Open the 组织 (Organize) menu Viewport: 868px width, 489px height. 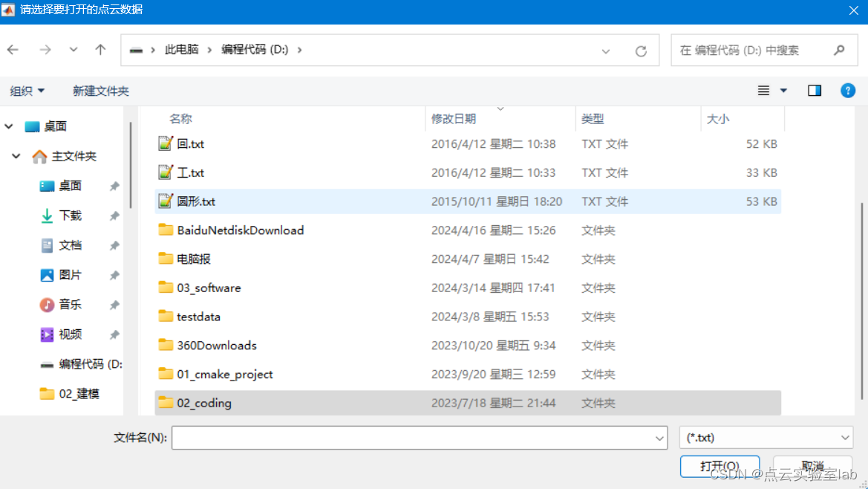27,90
